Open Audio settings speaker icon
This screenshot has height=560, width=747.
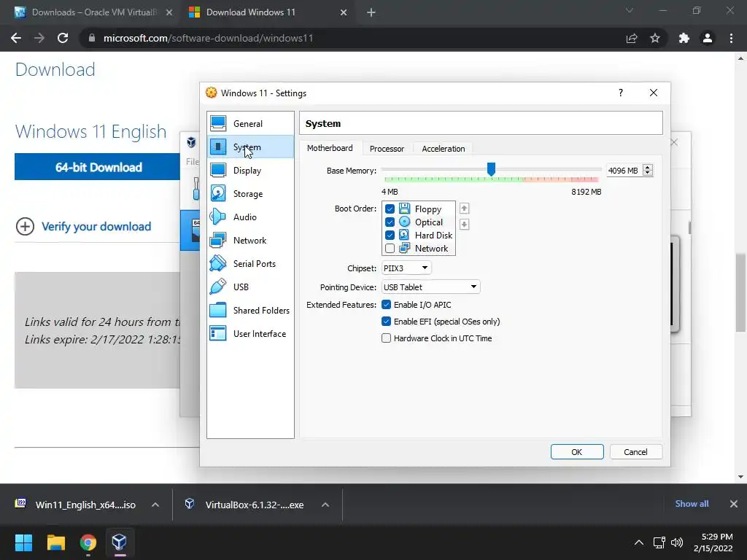(x=218, y=217)
